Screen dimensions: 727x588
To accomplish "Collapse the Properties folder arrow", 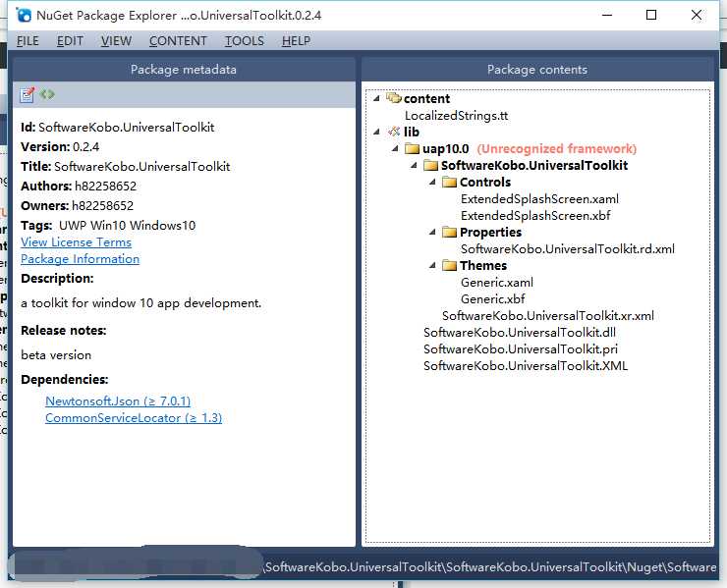I will coord(432,232).
